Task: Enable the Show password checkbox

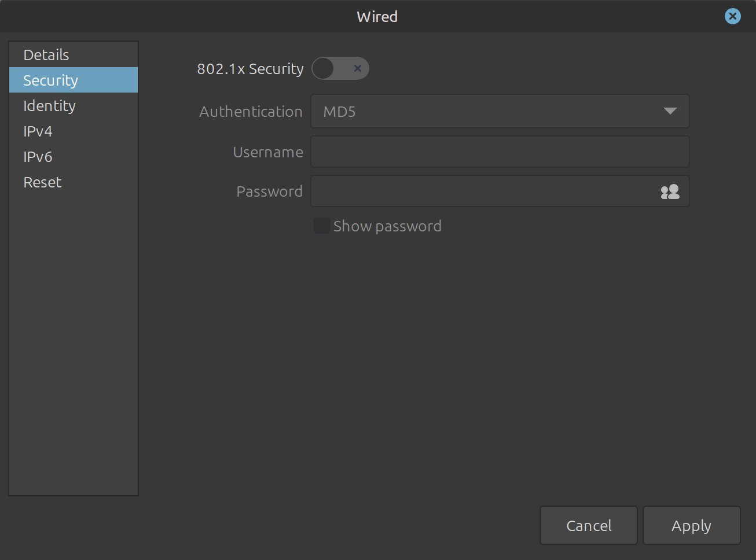Action: (321, 226)
